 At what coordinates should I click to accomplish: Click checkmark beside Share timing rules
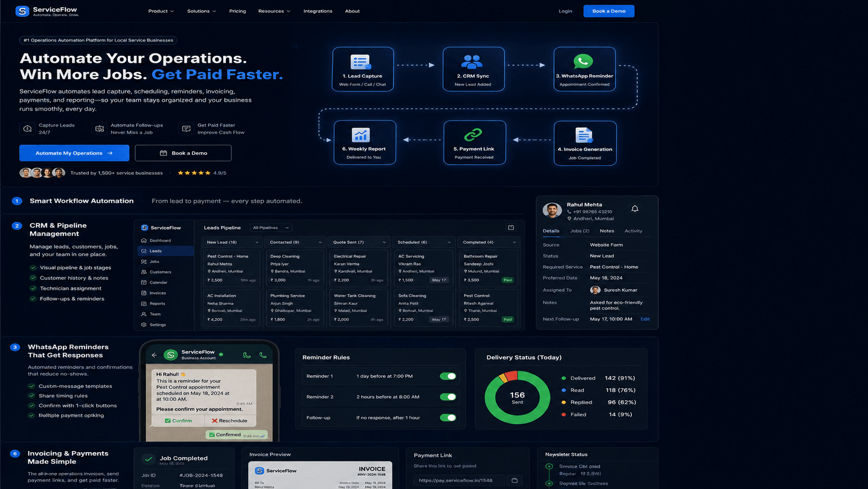click(32, 396)
